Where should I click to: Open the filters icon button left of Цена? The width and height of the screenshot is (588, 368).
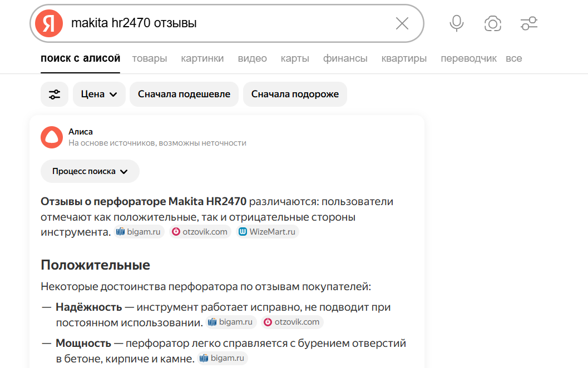tap(55, 94)
